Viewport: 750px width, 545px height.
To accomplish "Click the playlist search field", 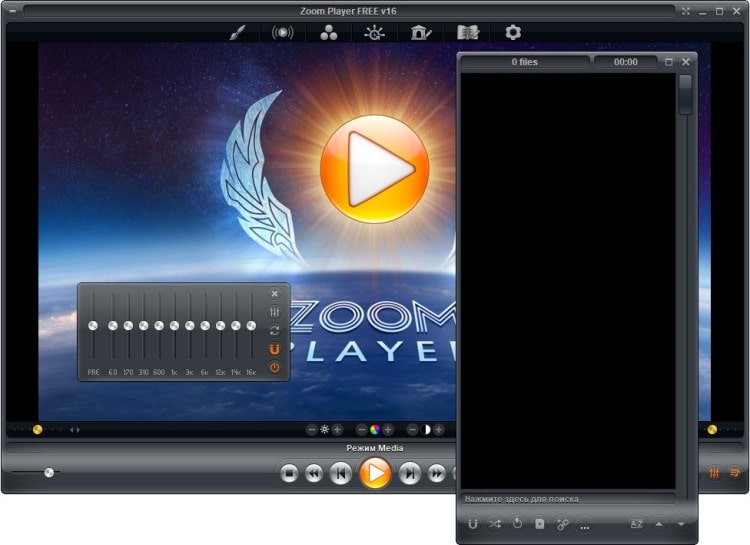I will point(568,499).
